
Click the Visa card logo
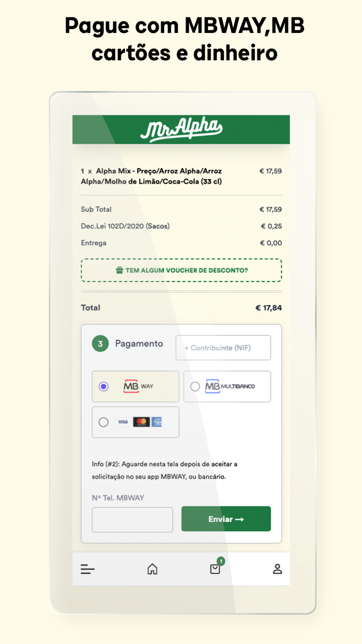123,422
